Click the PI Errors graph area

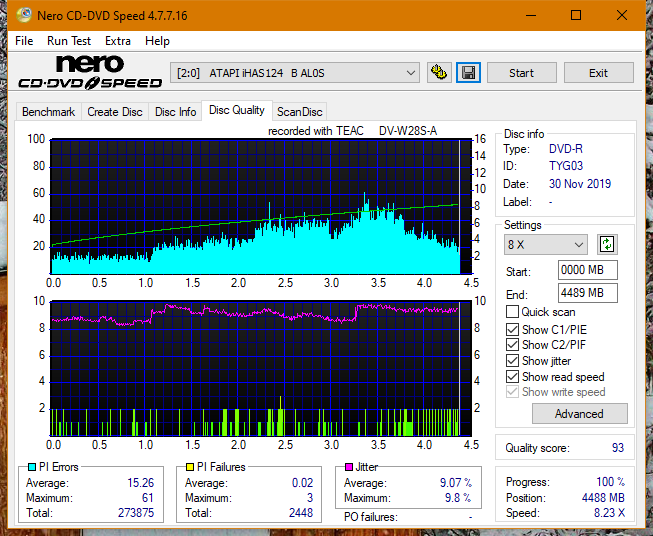point(261,207)
